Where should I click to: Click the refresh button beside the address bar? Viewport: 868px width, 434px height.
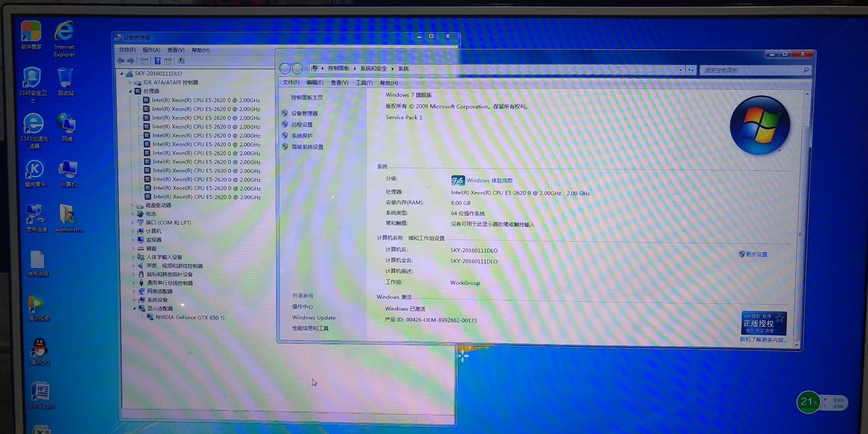[691, 70]
